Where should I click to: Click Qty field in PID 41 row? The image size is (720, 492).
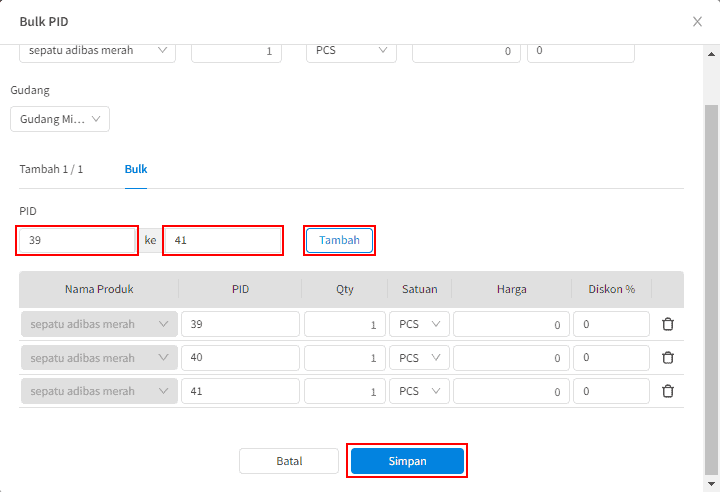coord(345,391)
